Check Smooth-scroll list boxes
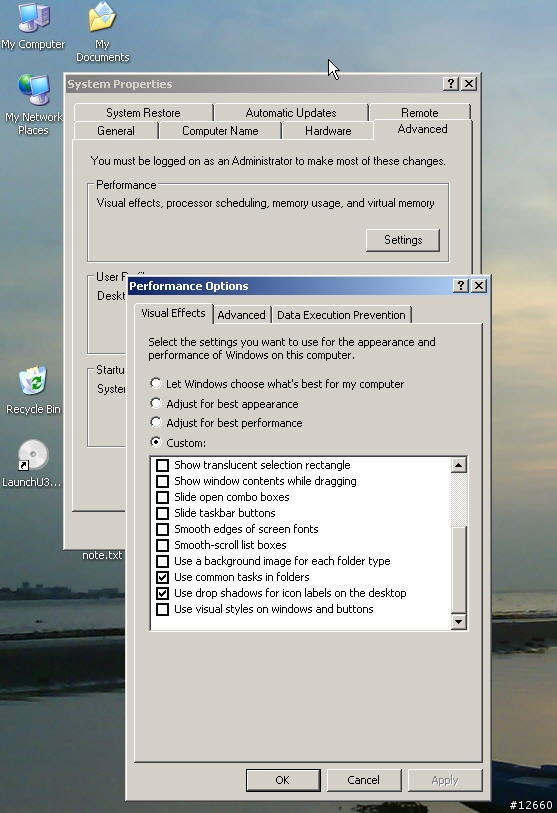 (x=162, y=545)
